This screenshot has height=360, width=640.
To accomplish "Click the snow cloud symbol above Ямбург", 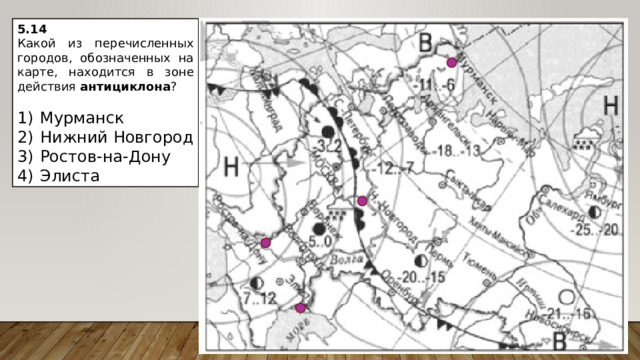I will coord(585,138).
